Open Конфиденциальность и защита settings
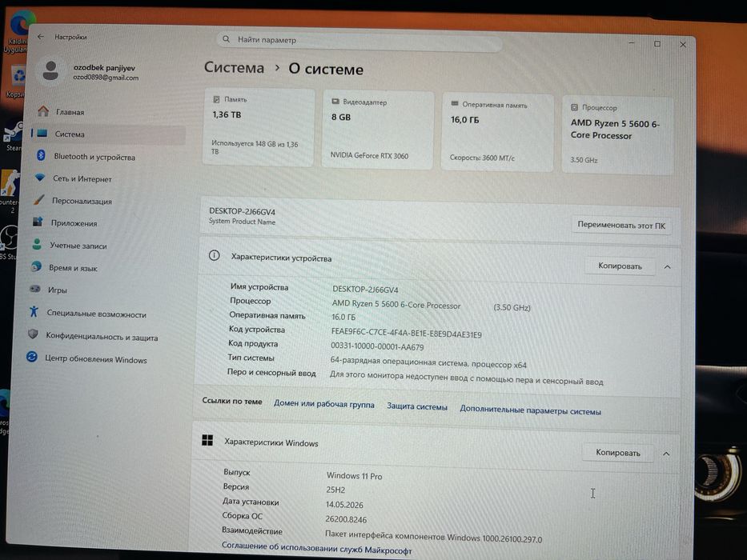Image resolution: width=747 pixels, height=560 pixels. (x=100, y=336)
